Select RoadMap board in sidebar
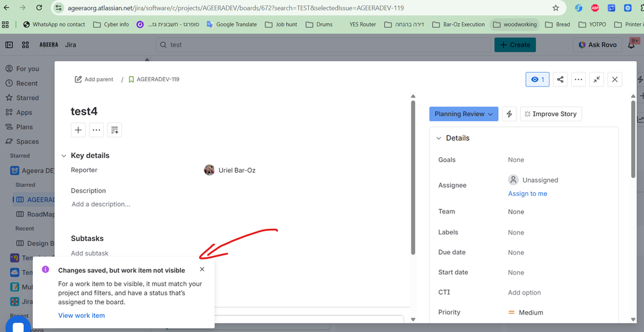Image resolution: width=644 pixels, height=332 pixels. (35, 214)
